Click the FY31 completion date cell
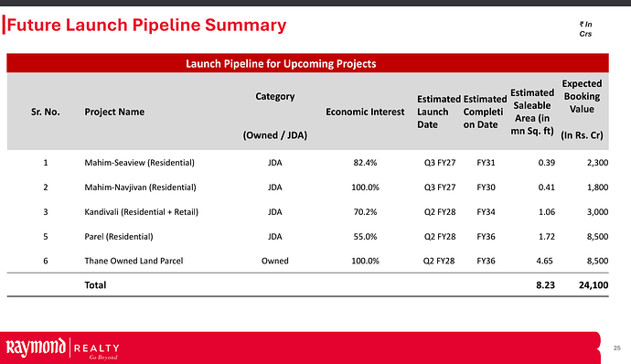This screenshot has height=364, width=631. point(486,163)
